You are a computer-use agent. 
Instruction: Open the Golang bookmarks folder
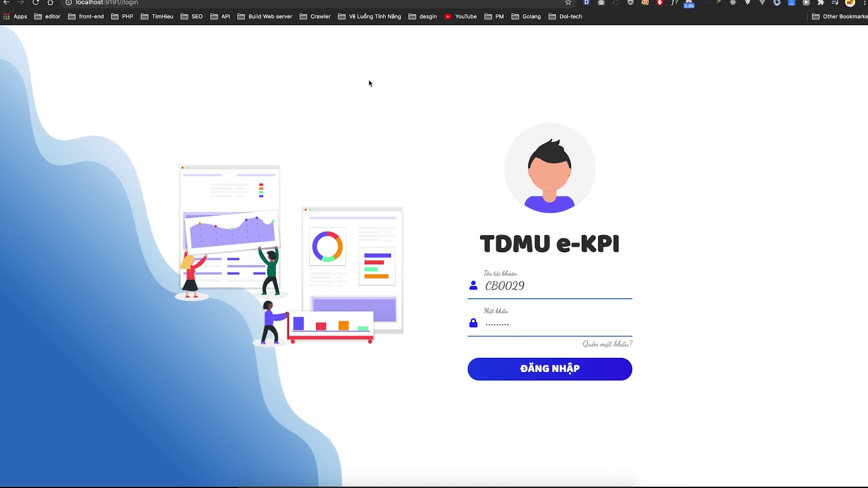527,16
